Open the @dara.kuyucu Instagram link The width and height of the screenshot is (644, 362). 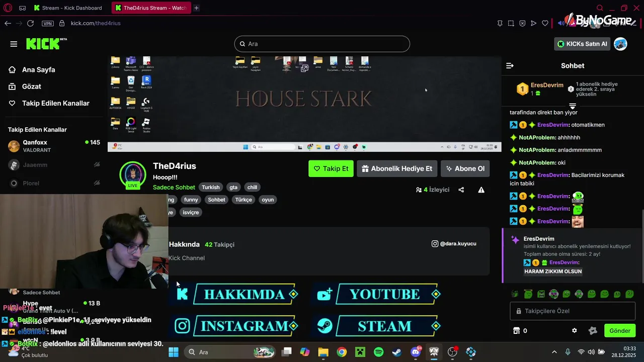coord(454,244)
